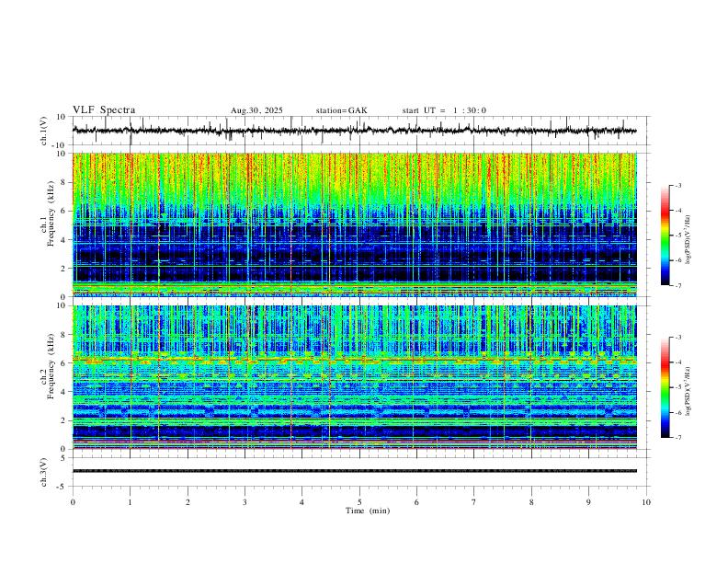Click the ch.1 spectrogram color bar
The height and width of the screenshot is (563, 728).
pyautogui.click(x=665, y=236)
